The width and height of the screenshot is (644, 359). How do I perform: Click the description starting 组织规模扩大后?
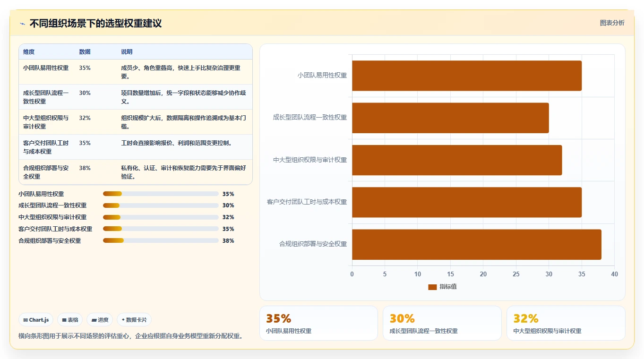click(x=184, y=122)
